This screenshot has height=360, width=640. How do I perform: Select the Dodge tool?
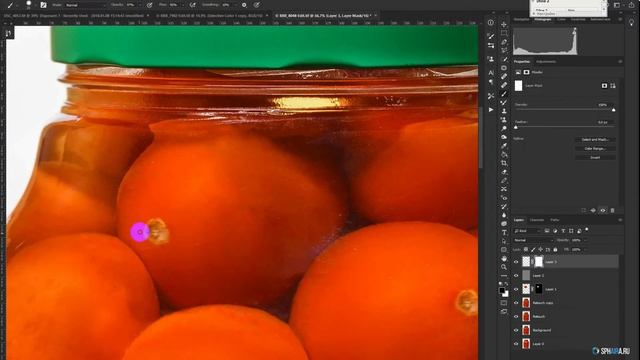pos(504,129)
